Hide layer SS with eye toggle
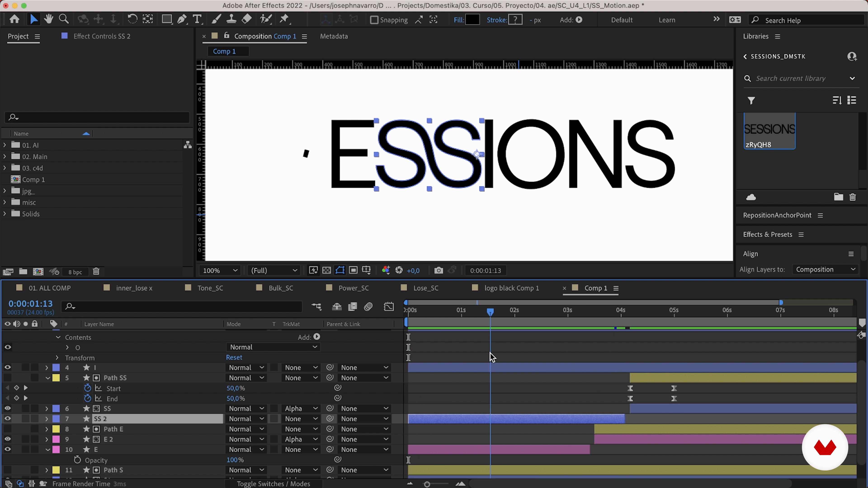 point(7,408)
